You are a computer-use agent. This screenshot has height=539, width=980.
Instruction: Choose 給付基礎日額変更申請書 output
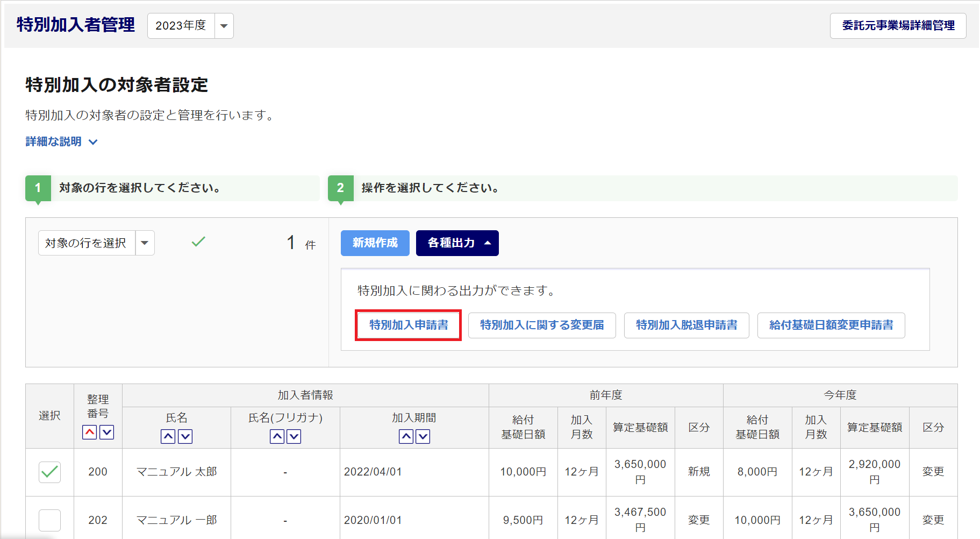[x=831, y=325]
